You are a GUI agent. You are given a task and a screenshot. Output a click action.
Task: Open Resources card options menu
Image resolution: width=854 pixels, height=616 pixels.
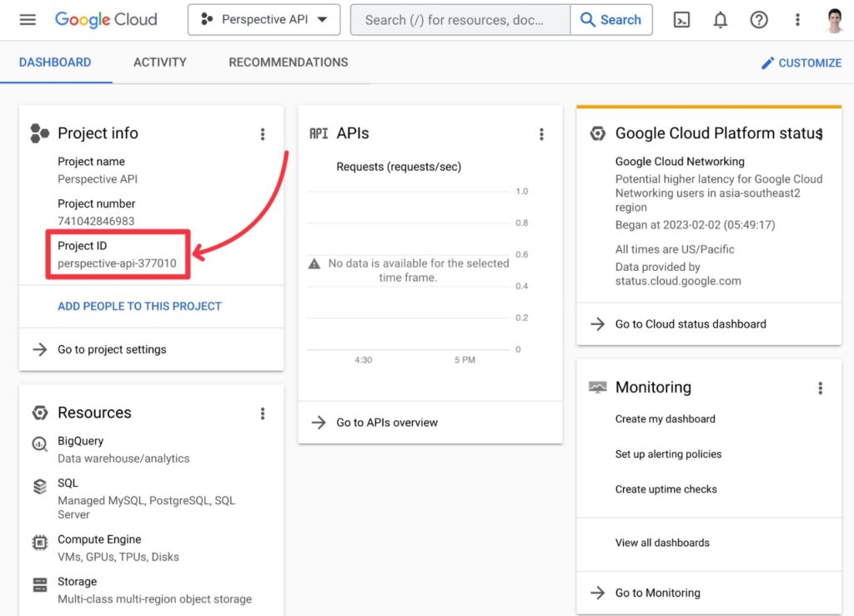tap(263, 413)
